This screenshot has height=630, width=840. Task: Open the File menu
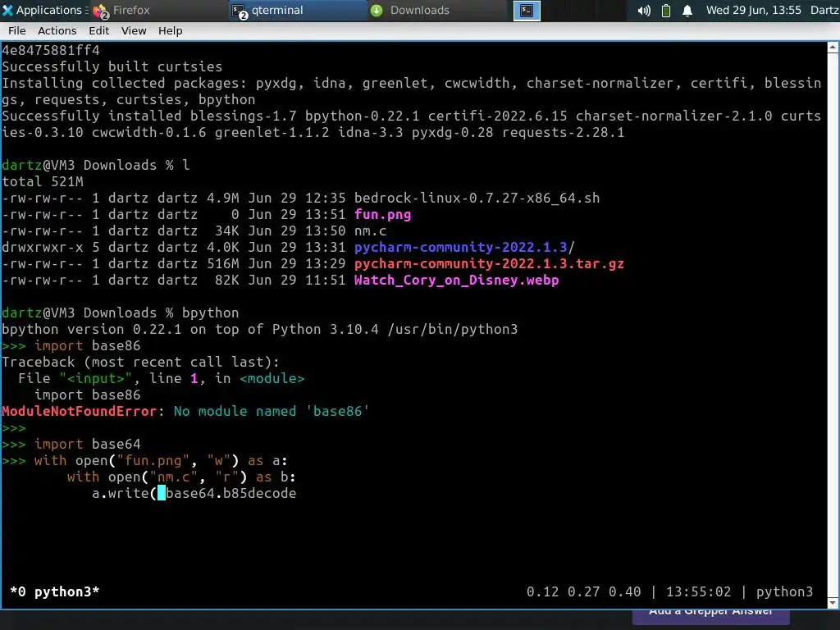tap(16, 31)
